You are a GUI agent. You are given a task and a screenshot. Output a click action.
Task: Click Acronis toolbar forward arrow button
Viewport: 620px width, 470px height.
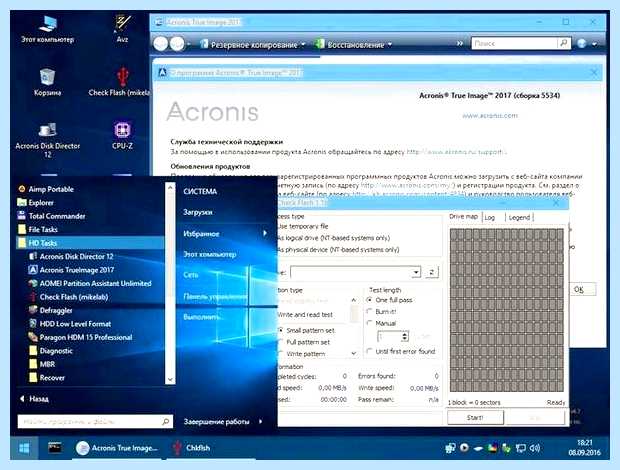[x=177, y=43]
